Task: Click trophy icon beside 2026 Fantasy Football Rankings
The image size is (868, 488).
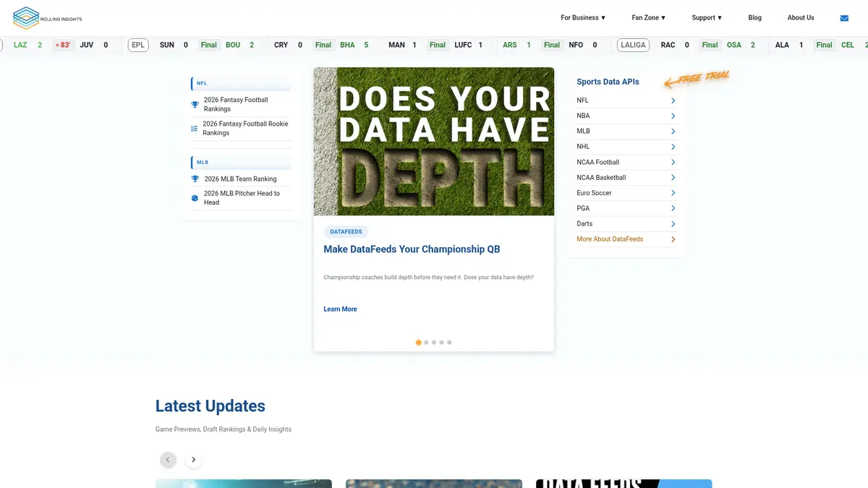Action: 195,105
